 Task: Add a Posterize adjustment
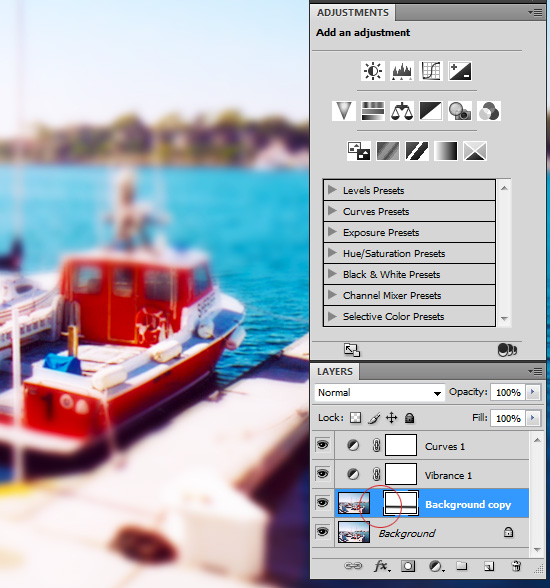pos(388,151)
